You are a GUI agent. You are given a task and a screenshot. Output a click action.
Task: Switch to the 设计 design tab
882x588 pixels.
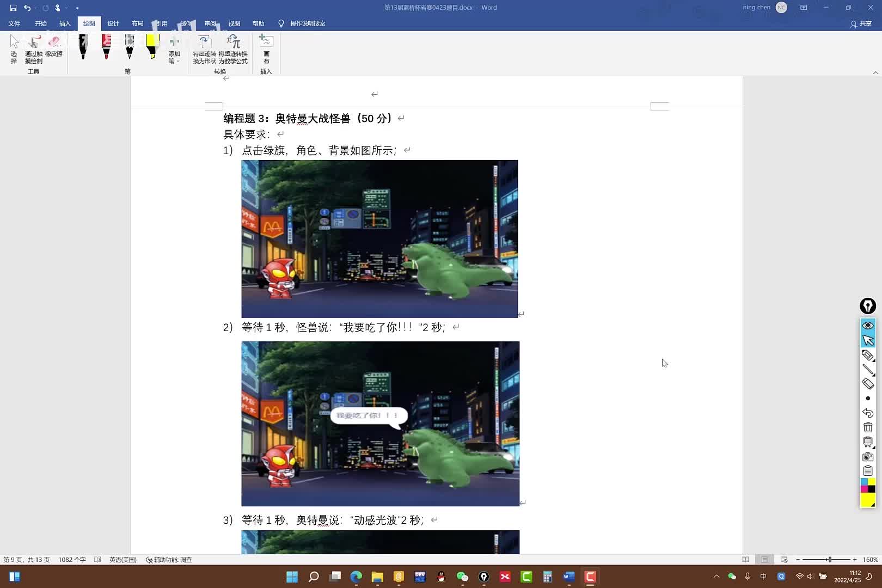(113, 23)
